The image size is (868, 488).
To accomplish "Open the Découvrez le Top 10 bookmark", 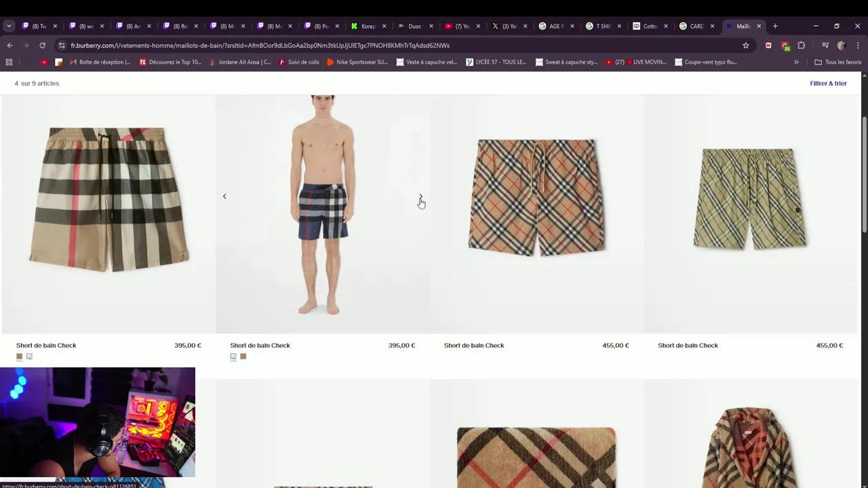I will click(170, 62).
